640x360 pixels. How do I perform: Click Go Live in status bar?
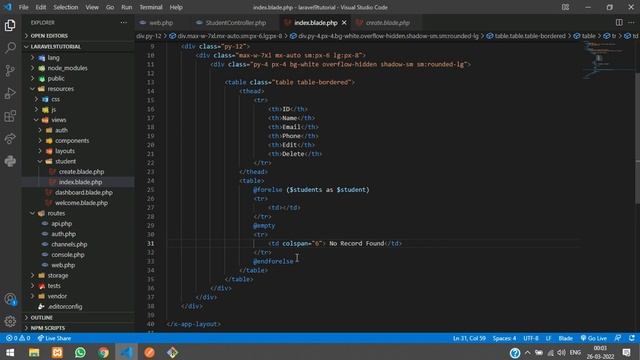(x=594, y=338)
